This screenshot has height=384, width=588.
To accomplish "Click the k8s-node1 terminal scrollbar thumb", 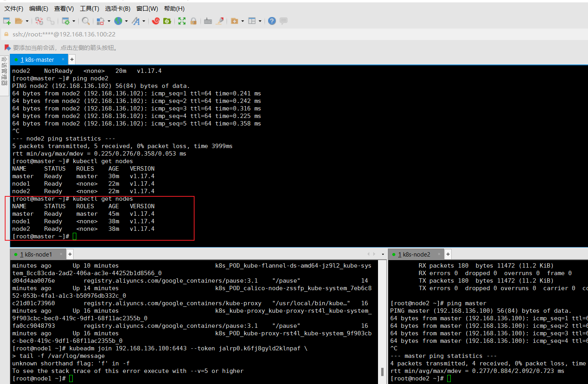I will 382,372.
